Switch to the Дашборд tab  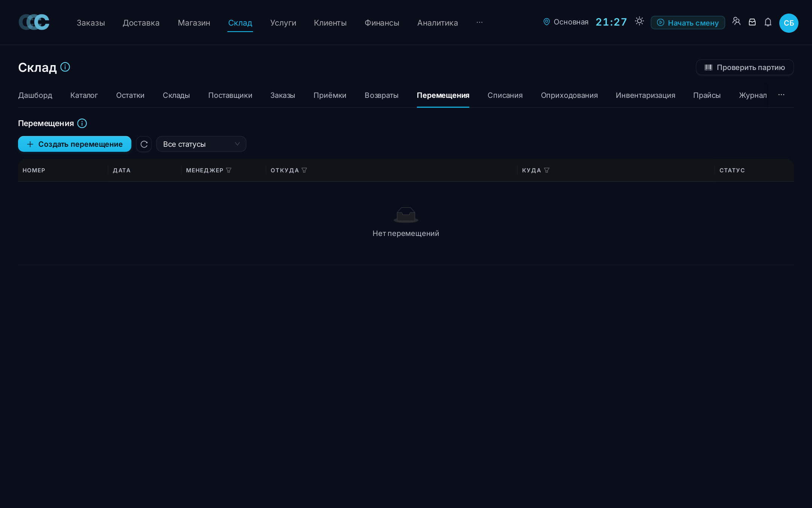[x=35, y=95]
